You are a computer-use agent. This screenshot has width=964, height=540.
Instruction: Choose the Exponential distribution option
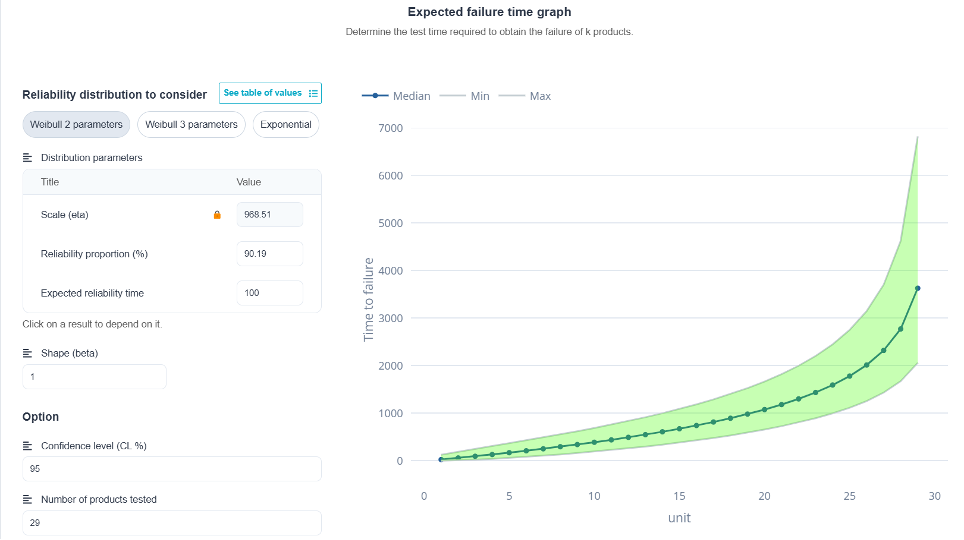(x=286, y=125)
